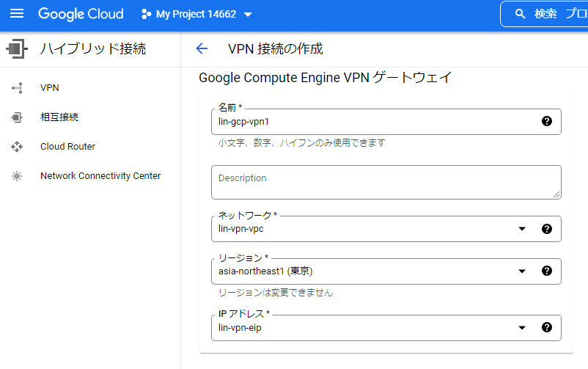The width and height of the screenshot is (588, 369).
Task: Click help icon in the 名前 field
Action: (x=546, y=122)
